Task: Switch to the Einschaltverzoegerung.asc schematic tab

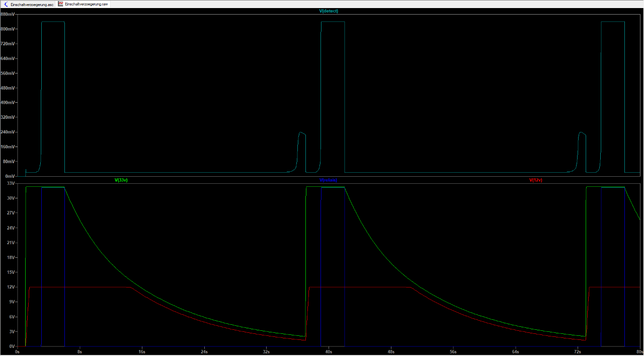Action: 31,4
